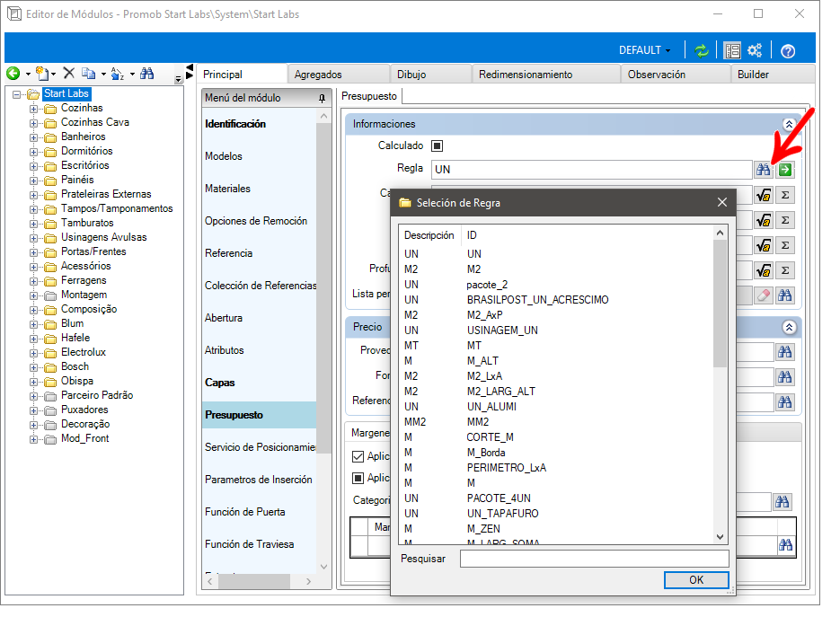
Task: Open Función de Puerta menu item
Action: click(x=245, y=512)
